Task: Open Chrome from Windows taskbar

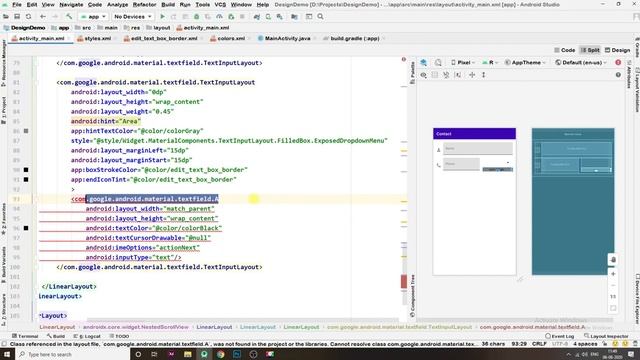Action: (x=220, y=354)
